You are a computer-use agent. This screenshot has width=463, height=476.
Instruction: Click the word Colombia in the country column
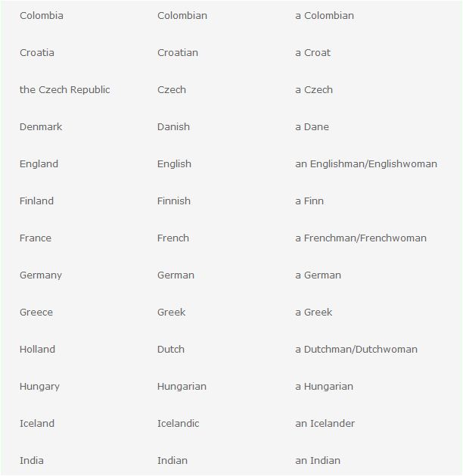(x=42, y=16)
